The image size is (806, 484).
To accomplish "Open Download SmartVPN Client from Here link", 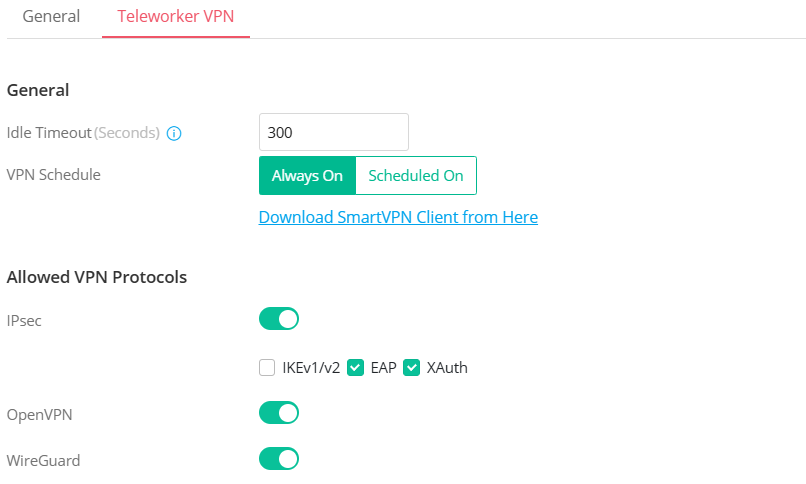I will (x=398, y=217).
